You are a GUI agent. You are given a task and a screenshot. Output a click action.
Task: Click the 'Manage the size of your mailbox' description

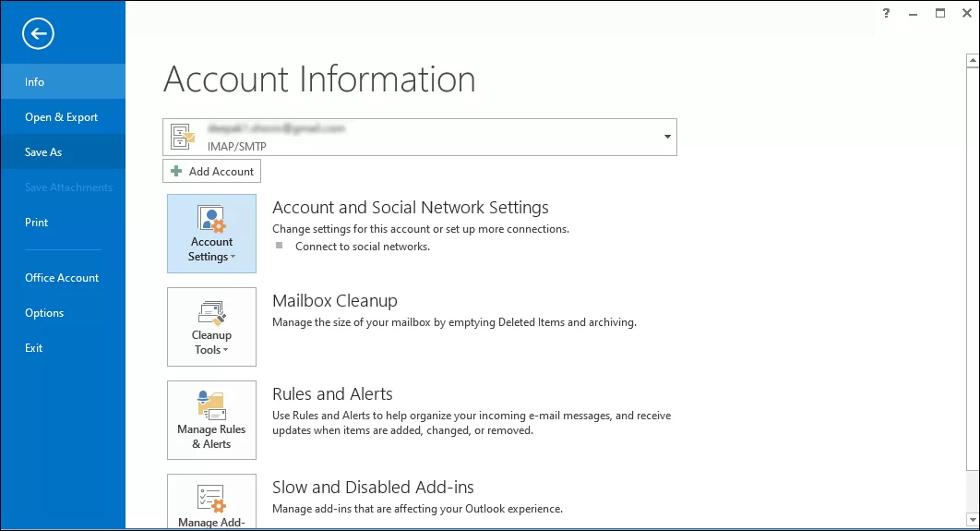pos(454,322)
